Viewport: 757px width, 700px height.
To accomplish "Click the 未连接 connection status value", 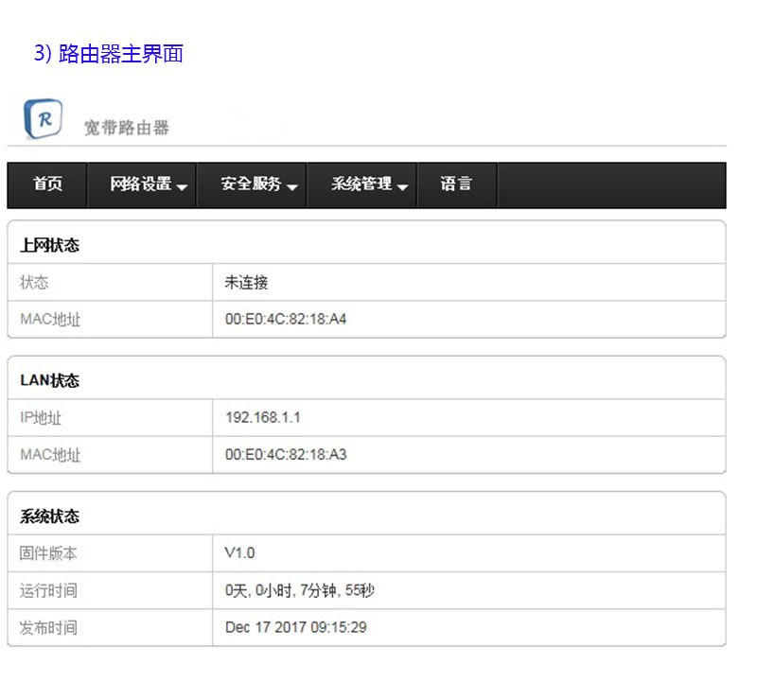I will click(x=246, y=282).
